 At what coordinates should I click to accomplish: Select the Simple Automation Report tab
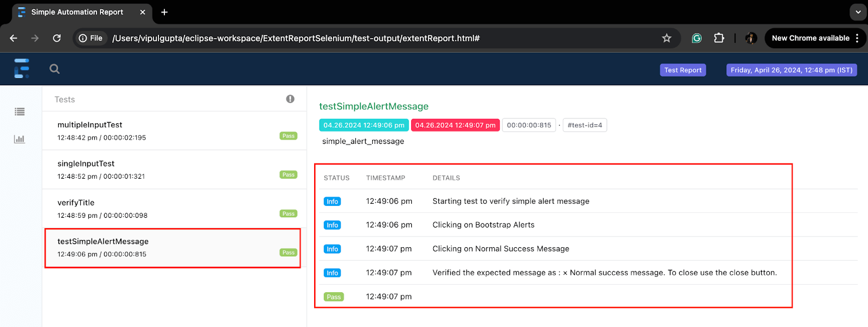[81, 12]
